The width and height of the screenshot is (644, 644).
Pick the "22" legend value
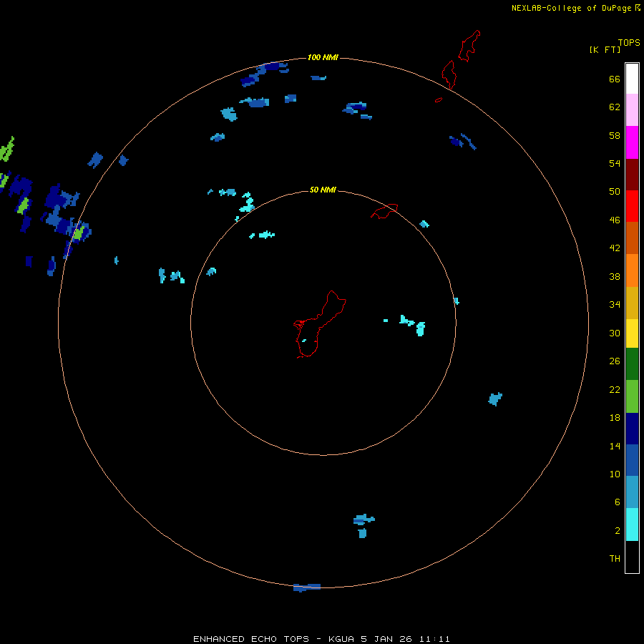pos(615,389)
